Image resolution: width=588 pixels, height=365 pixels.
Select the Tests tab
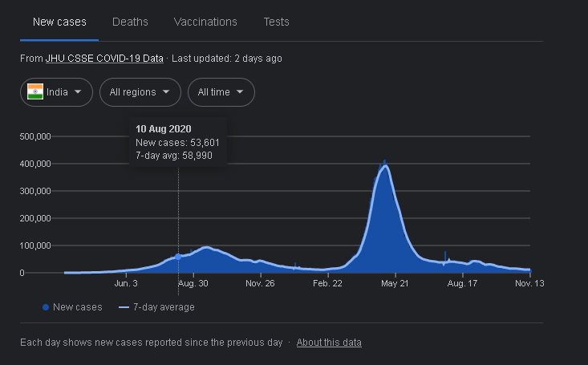pos(276,22)
